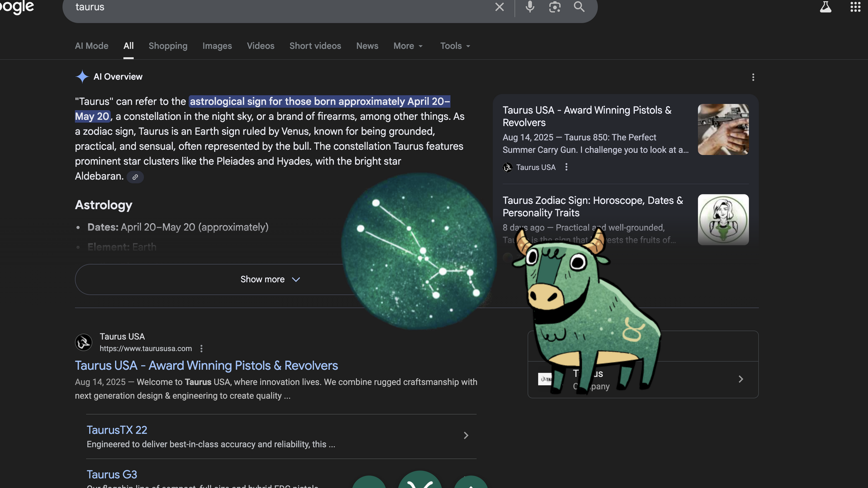Image resolution: width=868 pixels, height=488 pixels.
Task: Switch to AI Mode tab
Action: click(x=92, y=46)
